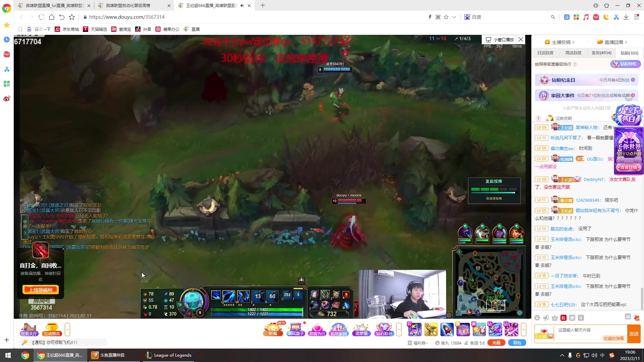This screenshot has height=362, width=644.
Task: Click the 发送 send button
Action: pos(634,334)
